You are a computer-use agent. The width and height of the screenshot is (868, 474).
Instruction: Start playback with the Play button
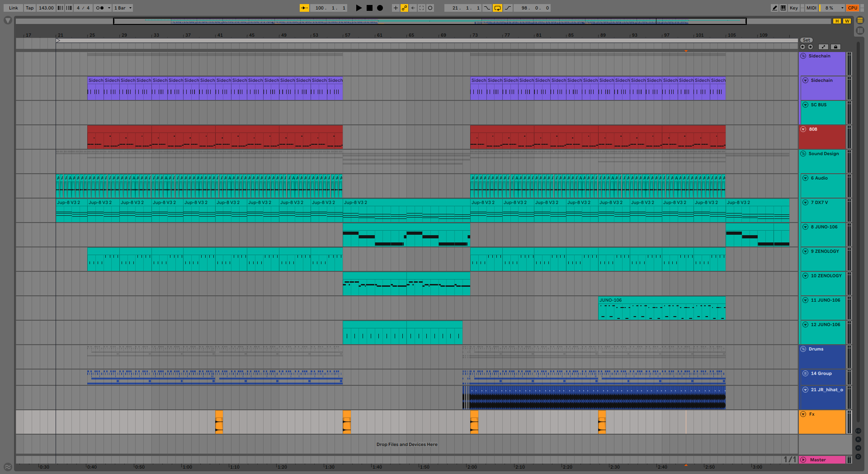click(x=359, y=8)
